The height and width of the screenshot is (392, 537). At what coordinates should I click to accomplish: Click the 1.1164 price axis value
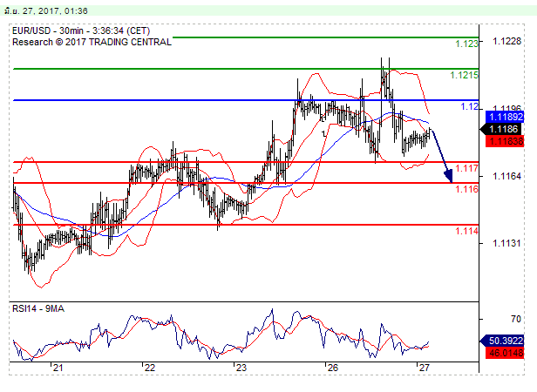(x=506, y=176)
